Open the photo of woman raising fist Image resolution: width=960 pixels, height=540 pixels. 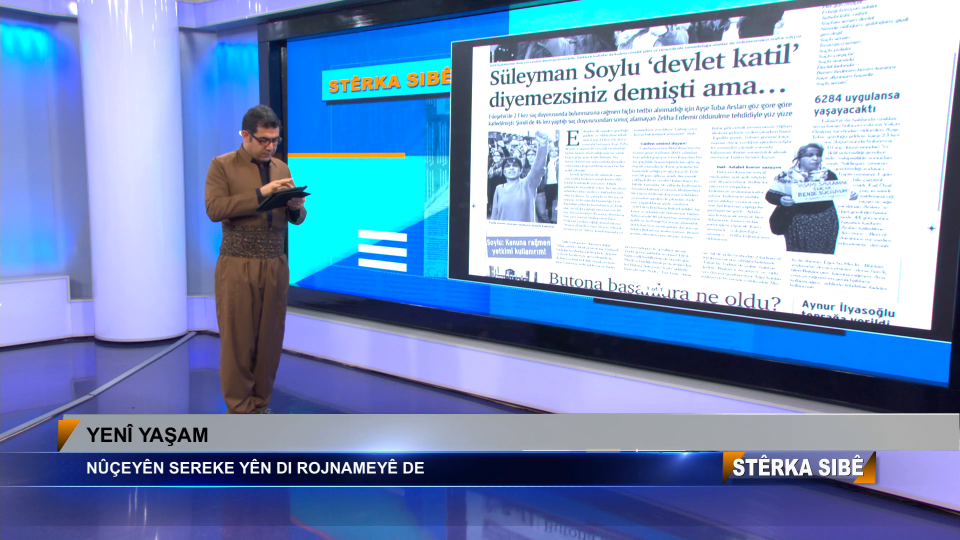pos(523,176)
